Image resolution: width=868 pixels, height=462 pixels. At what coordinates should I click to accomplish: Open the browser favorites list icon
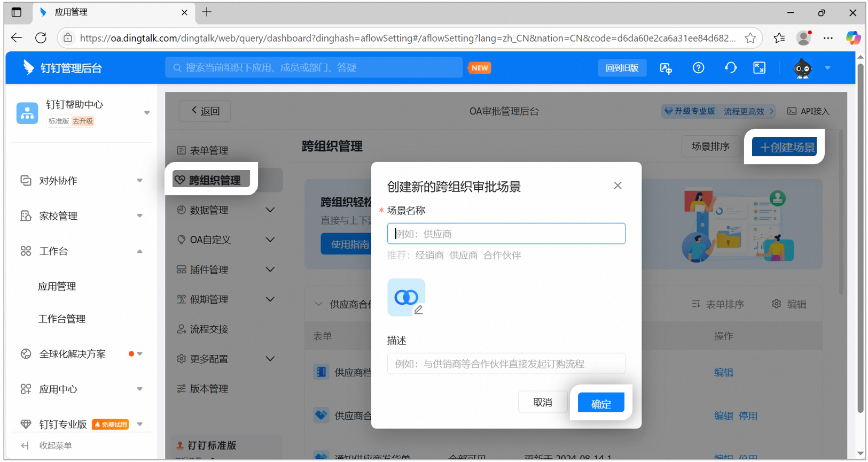coord(779,38)
